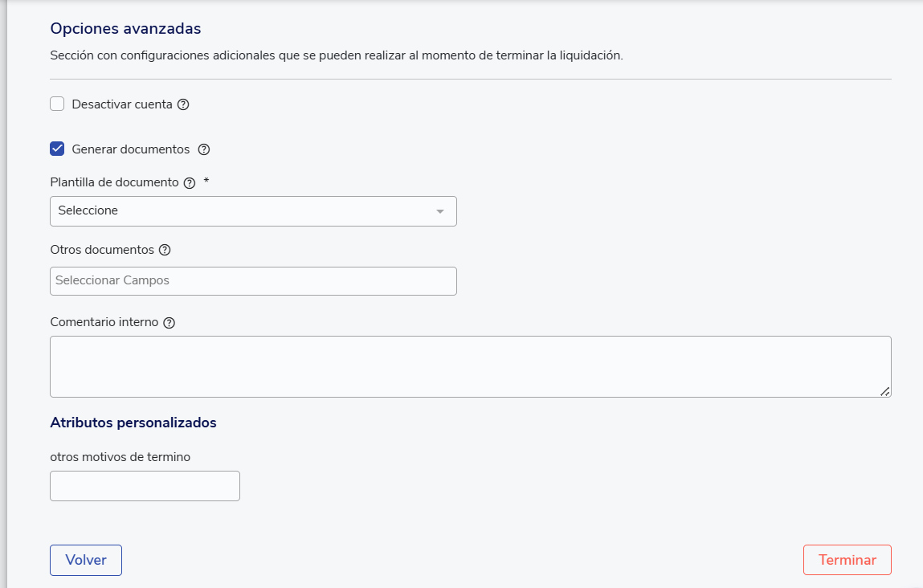Open the Seleccionar Campos multi-select field

click(x=253, y=281)
